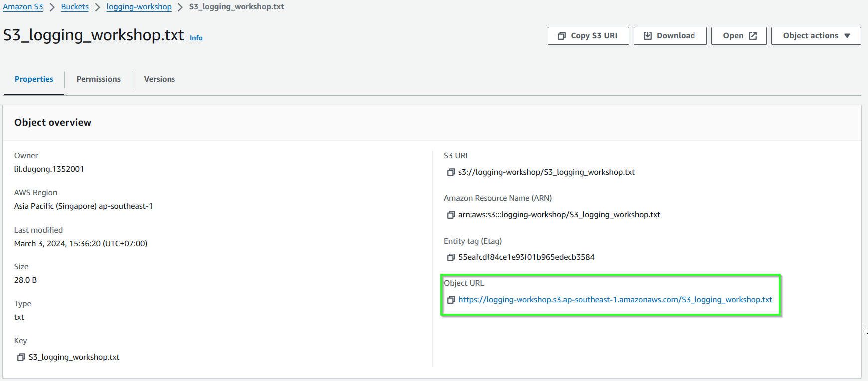
Task: Select the s3://logging-workshop URI text
Action: (546, 172)
